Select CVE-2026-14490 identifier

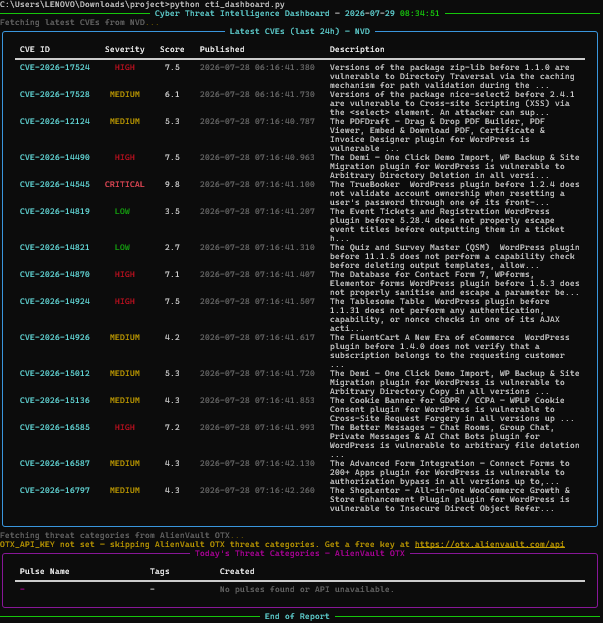click(55, 157)
